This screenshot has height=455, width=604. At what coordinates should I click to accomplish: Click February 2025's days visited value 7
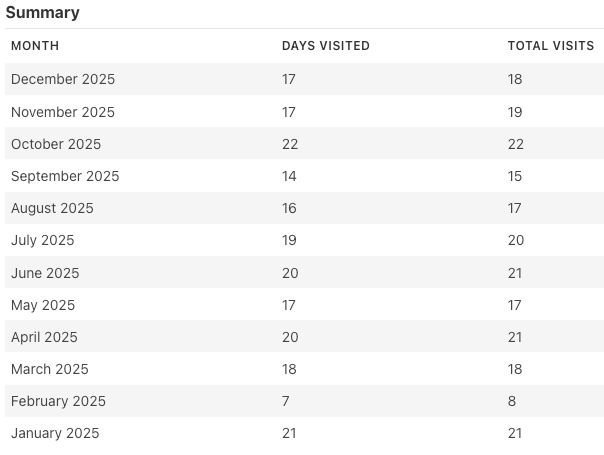[286, 401]
